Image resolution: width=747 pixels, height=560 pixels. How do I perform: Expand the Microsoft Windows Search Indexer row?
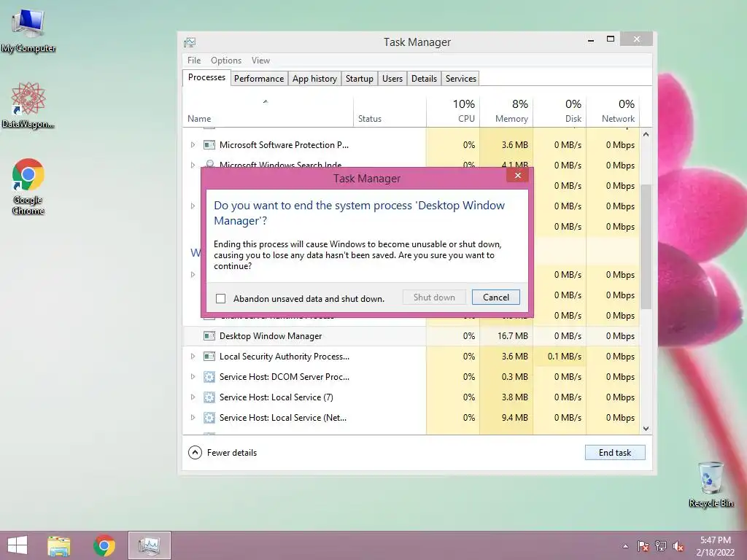pos(193,165)
